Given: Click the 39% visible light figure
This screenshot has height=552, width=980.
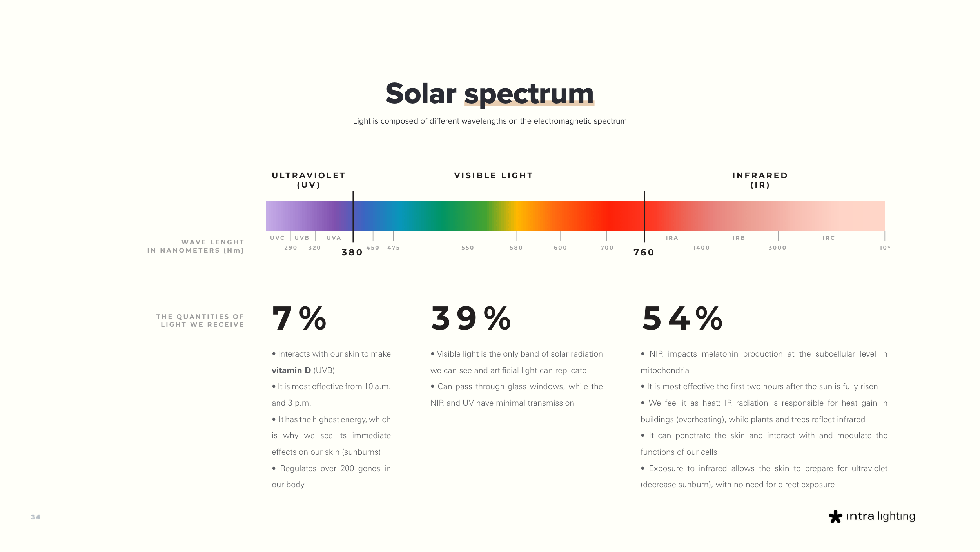Looking at the screenshot, I should point(470,318).
